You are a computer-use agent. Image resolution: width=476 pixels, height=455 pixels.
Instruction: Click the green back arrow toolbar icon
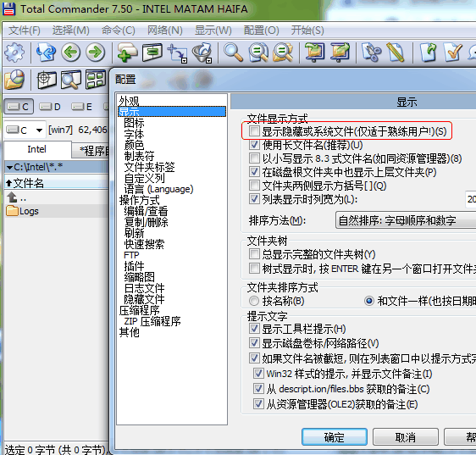(x=71, y=53)
